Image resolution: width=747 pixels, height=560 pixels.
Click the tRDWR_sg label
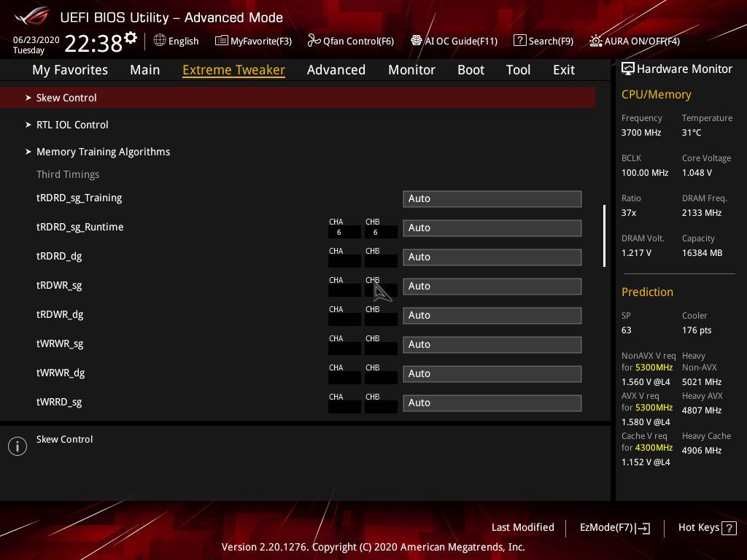59,286
